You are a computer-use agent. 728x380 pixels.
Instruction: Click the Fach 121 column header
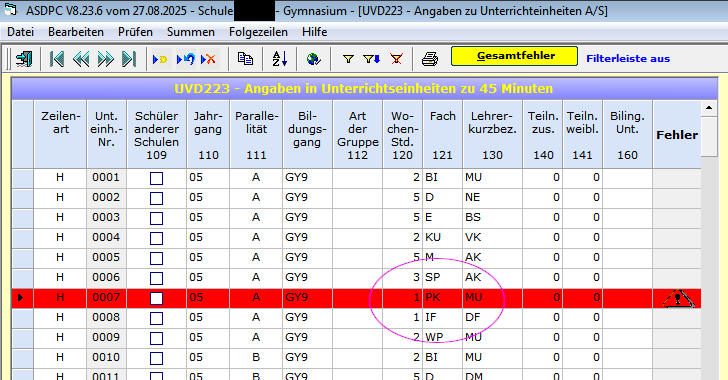[442, 135]
